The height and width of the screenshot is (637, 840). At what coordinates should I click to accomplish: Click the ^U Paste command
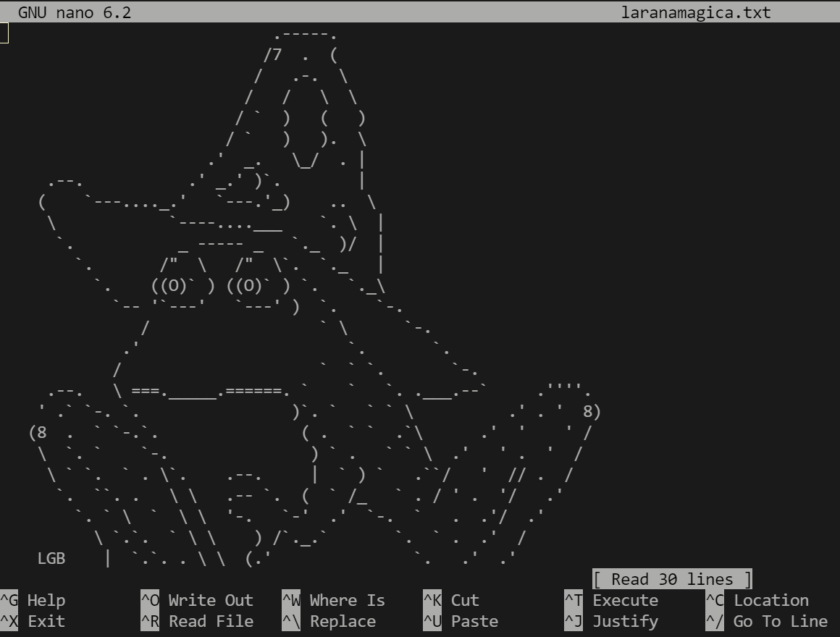pos(461,621)
